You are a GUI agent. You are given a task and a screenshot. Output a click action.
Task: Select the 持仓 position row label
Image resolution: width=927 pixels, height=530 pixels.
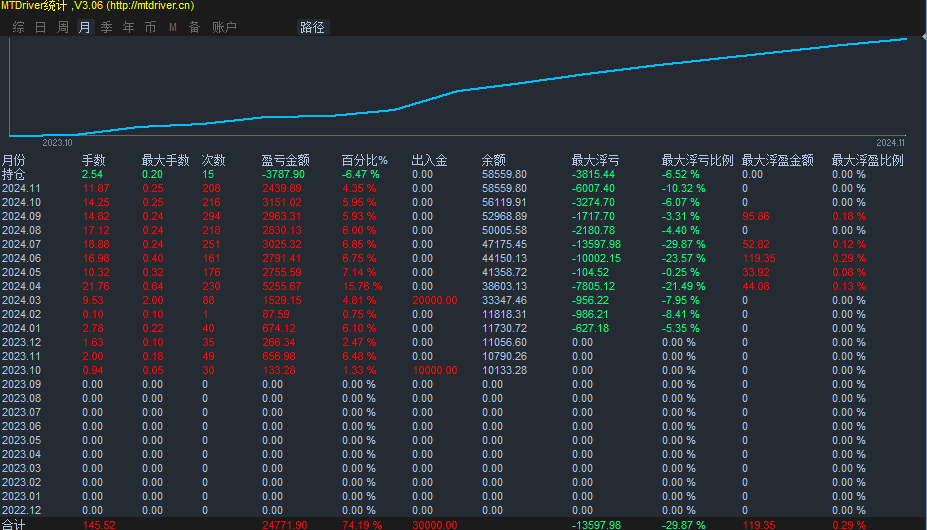[x=14, y=174]
